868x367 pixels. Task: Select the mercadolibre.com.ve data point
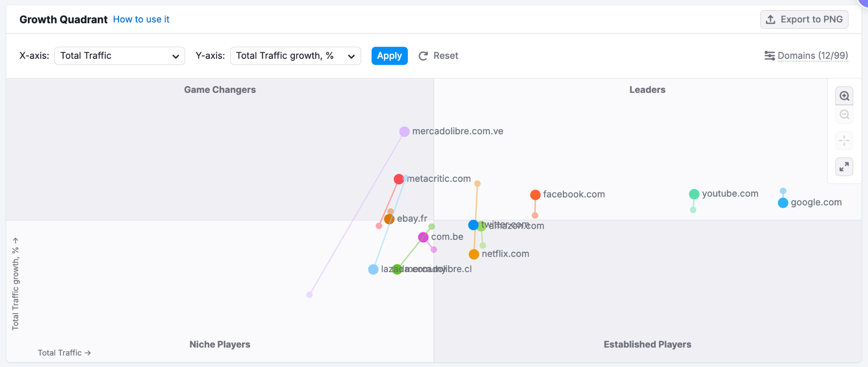coord(404,132)
